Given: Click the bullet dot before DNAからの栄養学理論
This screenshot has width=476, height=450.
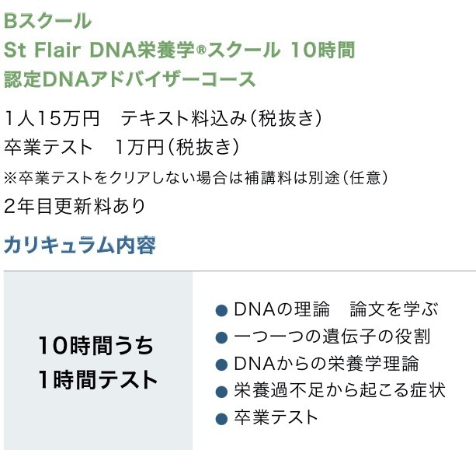Looking at the screenshot, I should (221, 365).
